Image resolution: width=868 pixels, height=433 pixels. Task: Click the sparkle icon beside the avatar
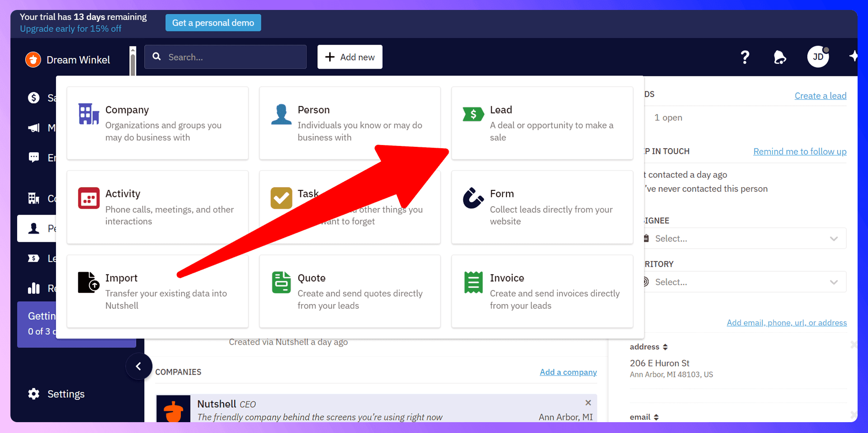[853, 56]
